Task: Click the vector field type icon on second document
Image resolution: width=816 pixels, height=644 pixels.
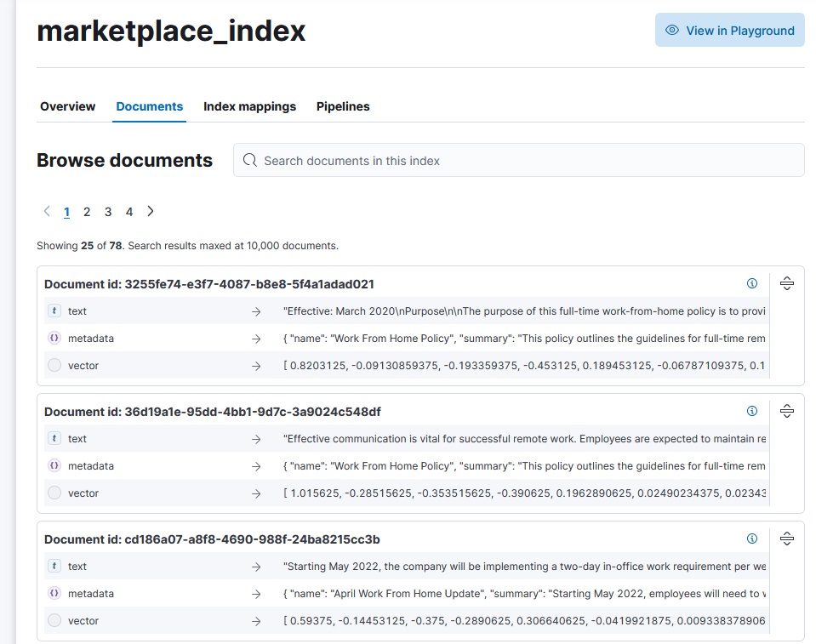Action: pos(54,493)
